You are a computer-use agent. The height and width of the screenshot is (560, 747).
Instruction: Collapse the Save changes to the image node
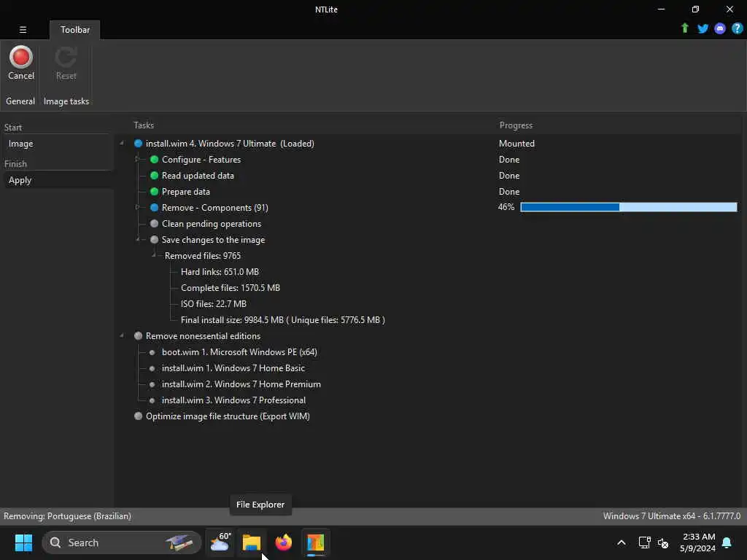[x=138, y=239]
